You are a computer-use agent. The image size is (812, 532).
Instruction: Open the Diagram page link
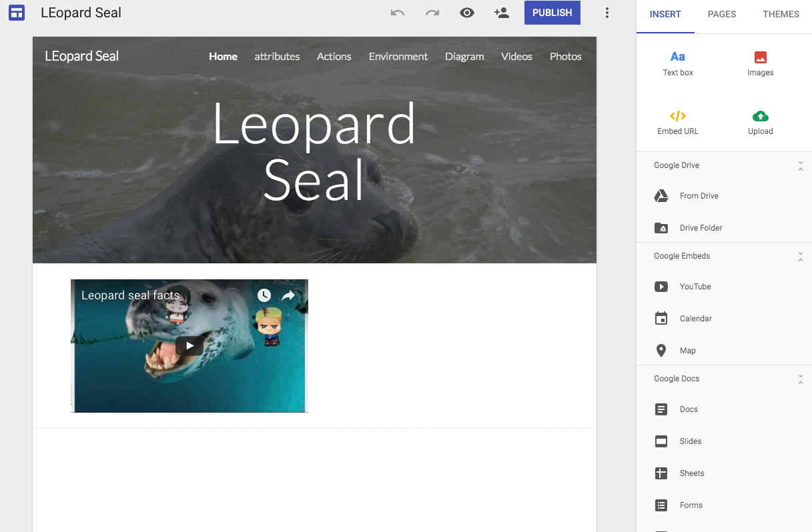464,57
